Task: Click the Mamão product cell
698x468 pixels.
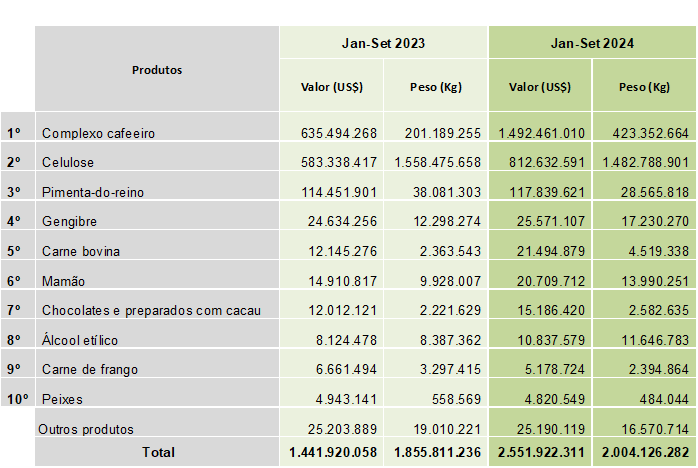Action: pos(64,281)
